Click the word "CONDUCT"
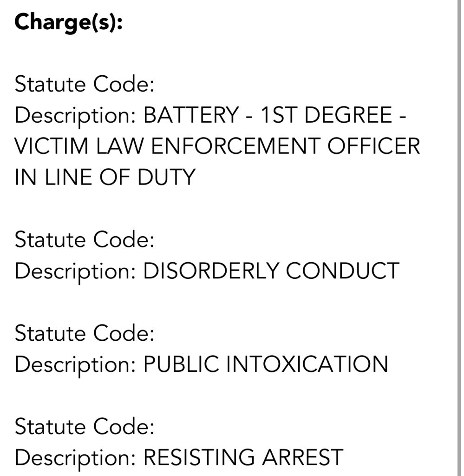The height and width of the screenshot is (476, 464). [x=342, y=271]
